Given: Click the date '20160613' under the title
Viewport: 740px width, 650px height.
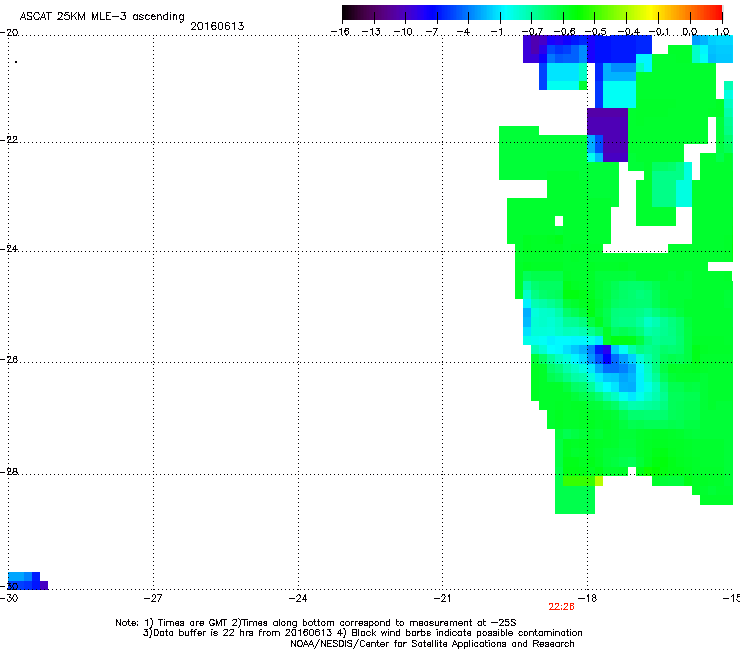Looking at the screenshot, I should click(x=217, y=26).
